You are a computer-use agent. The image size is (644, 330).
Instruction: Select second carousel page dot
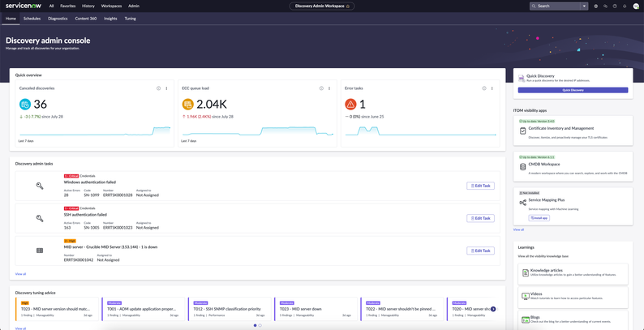(260, 325)
